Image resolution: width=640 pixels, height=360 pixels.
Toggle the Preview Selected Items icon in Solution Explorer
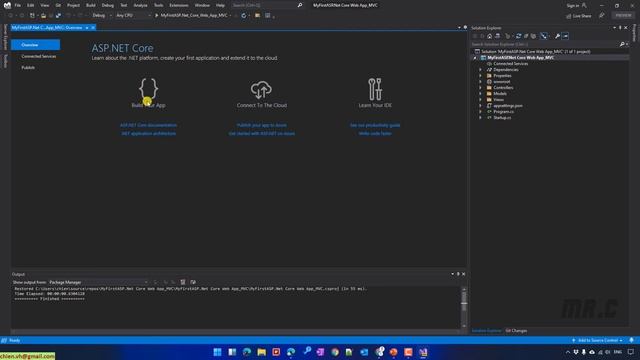click(565, 36)
